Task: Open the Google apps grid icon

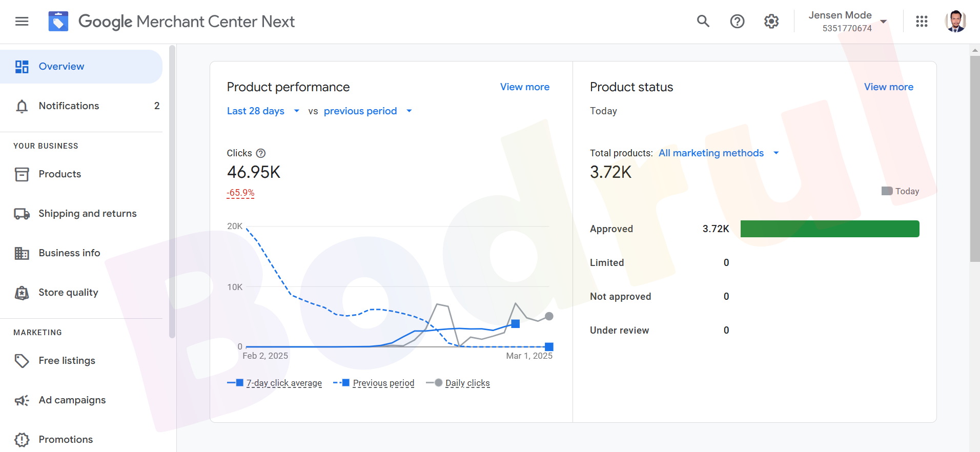Action: click(x=922, y=21)
